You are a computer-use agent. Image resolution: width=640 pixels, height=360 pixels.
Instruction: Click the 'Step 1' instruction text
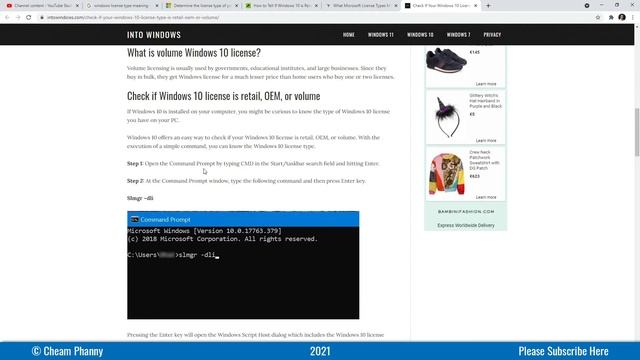[253, 163]
